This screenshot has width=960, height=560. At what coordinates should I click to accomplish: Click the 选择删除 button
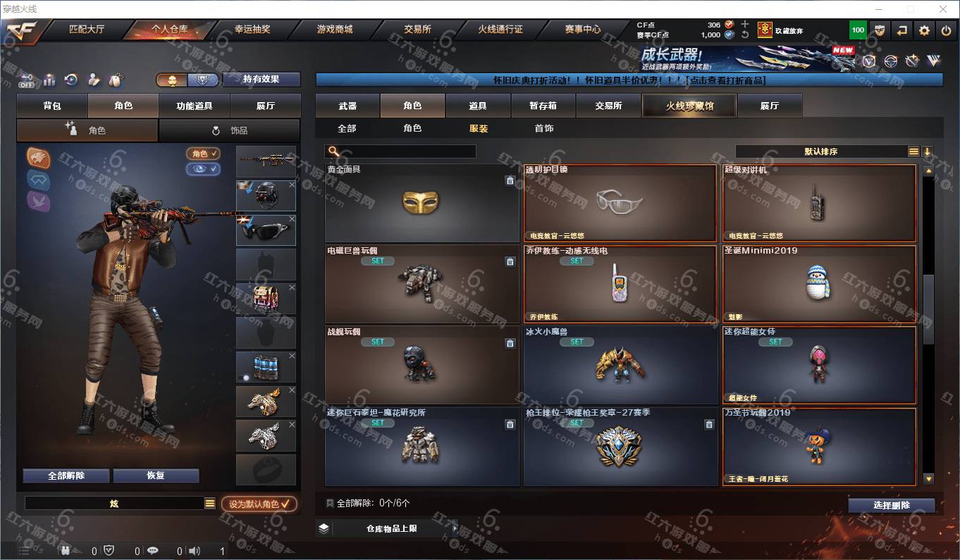pyautogui.click(x=892, y=505)
